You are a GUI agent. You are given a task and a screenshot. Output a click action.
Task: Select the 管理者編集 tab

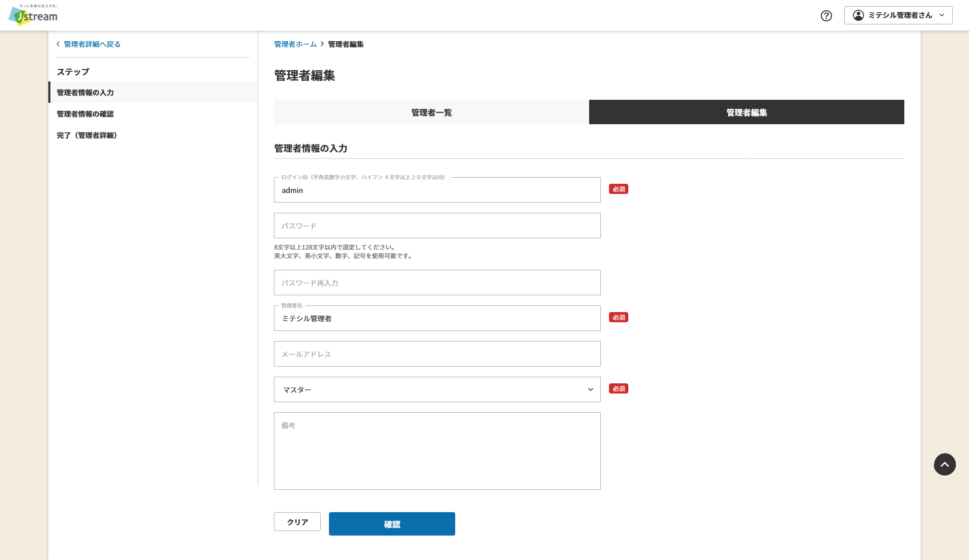coord(746,112)
